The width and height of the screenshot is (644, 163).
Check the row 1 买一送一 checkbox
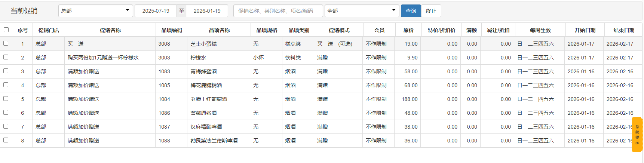[x=6, y=43]
